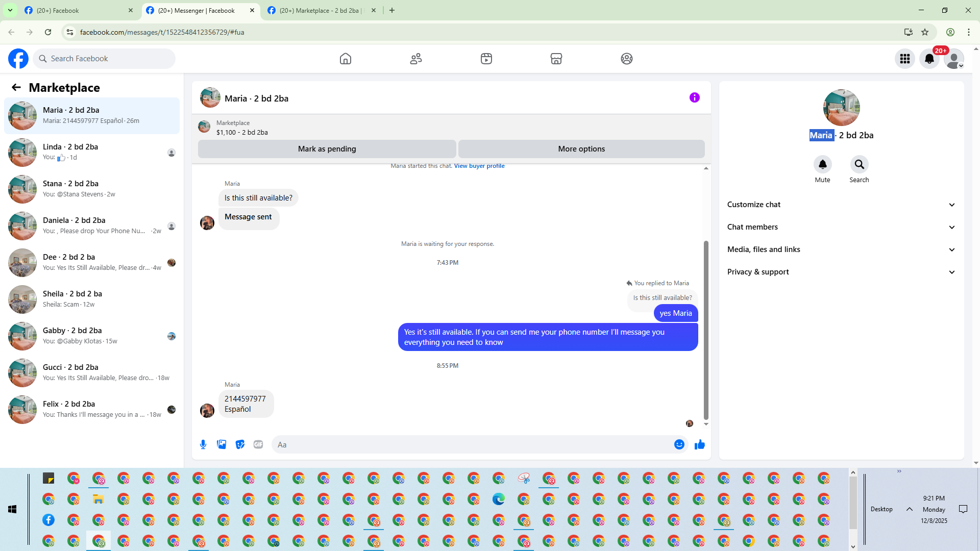Click the Desktop toolbar label in taskbar

tap(881, 509)
